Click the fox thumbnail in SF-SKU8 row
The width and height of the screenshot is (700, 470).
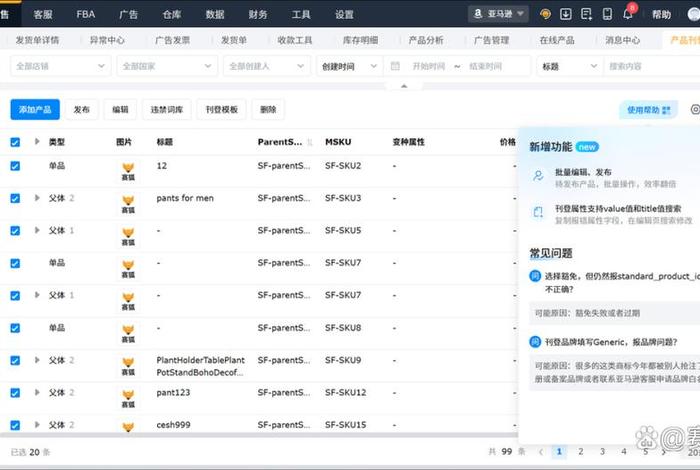pyautogui.click(x=128, y=334)
